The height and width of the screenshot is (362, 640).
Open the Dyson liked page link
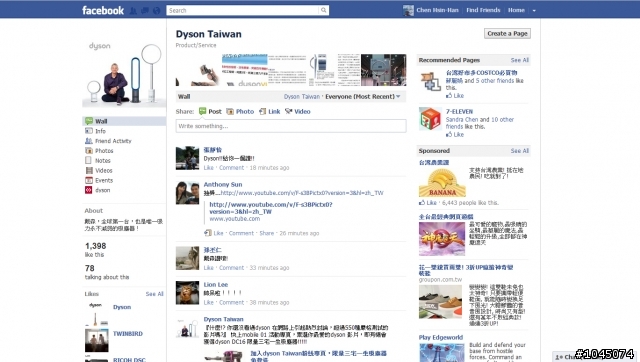122,307
